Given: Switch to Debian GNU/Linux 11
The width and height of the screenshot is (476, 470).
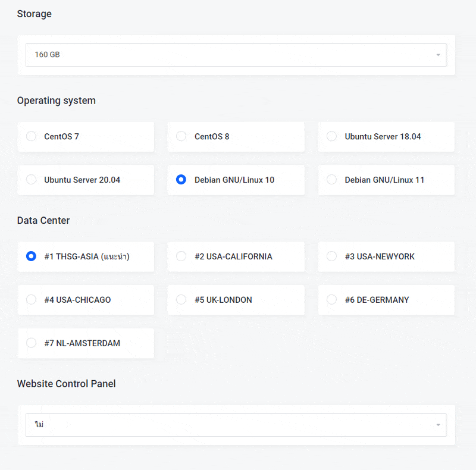Looking at the screenshot, I should [x=332, y=180].
